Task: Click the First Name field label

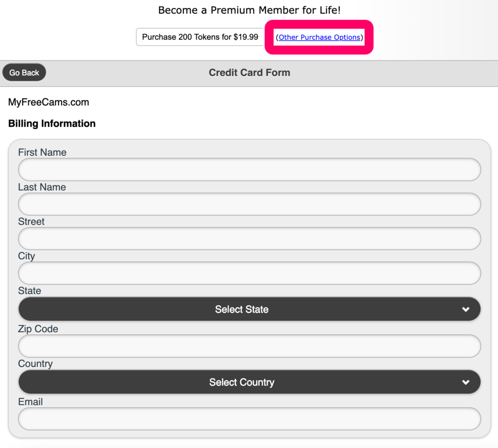Action: (x=42, y=153)
